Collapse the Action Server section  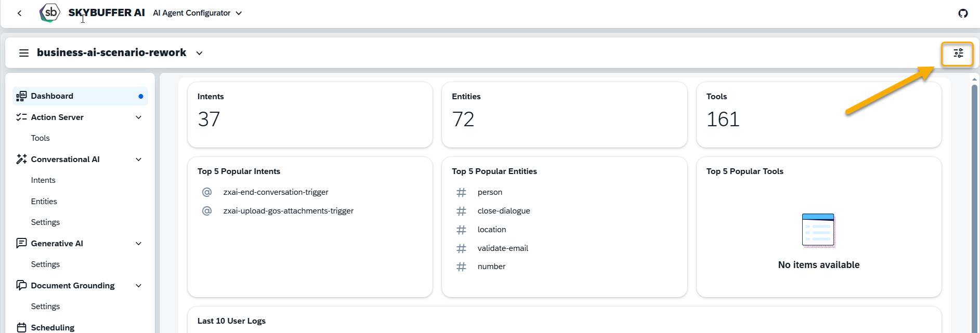139,117
